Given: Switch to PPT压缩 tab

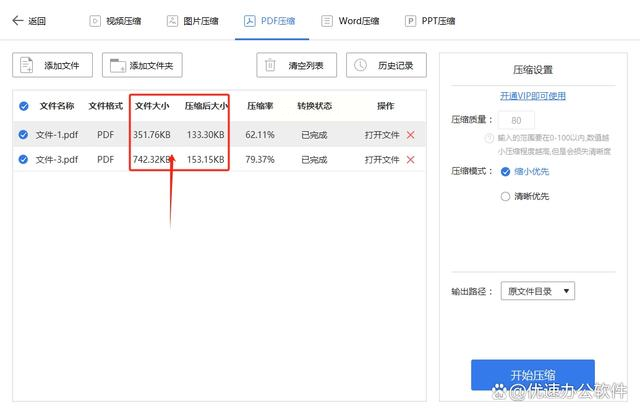Looking at the screenshot, I should pos(430,21).
